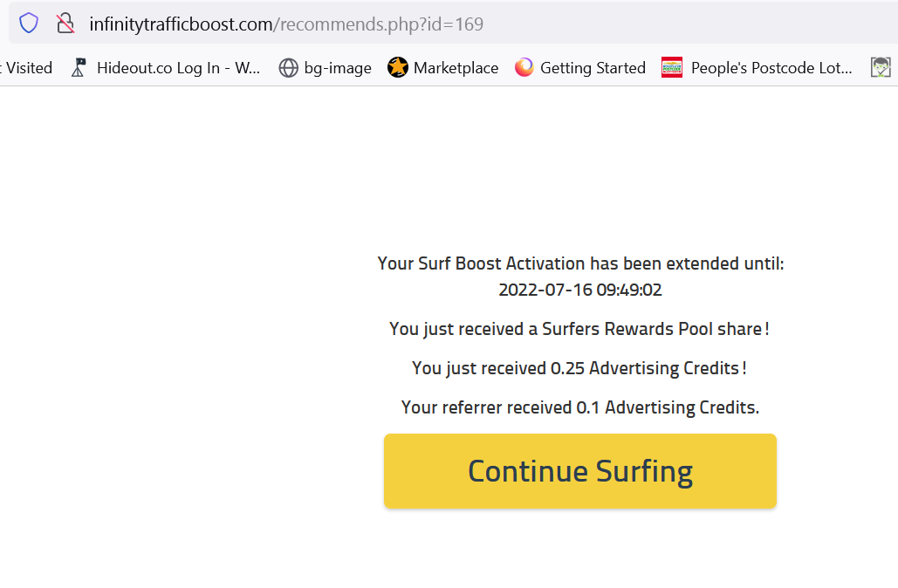
Task: Click the Surfers Rewards Pool share message
Action: (x=579, y=329)
